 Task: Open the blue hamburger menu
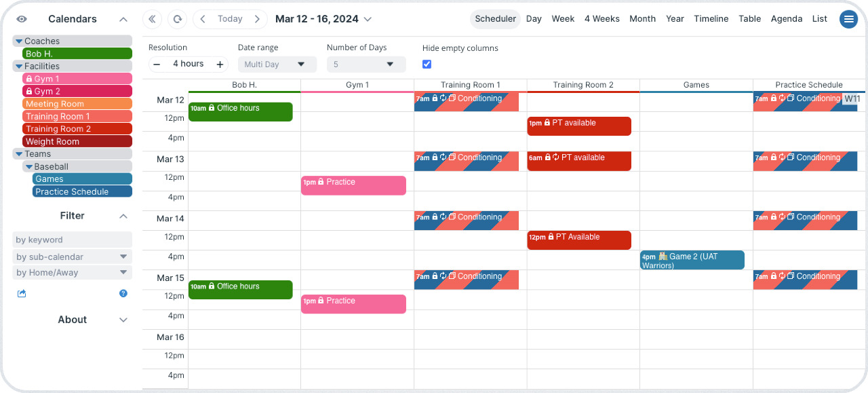point(848,19)
